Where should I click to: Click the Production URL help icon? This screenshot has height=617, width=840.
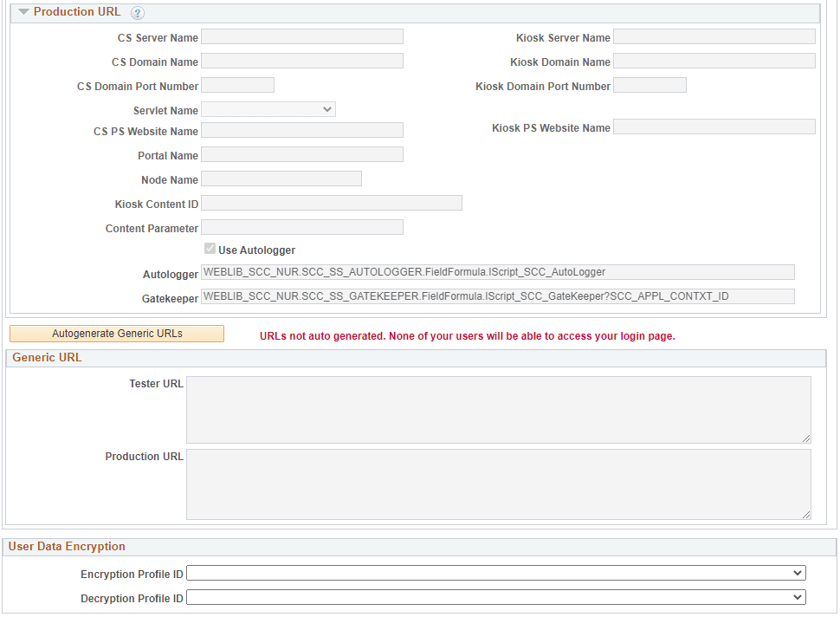137,12
